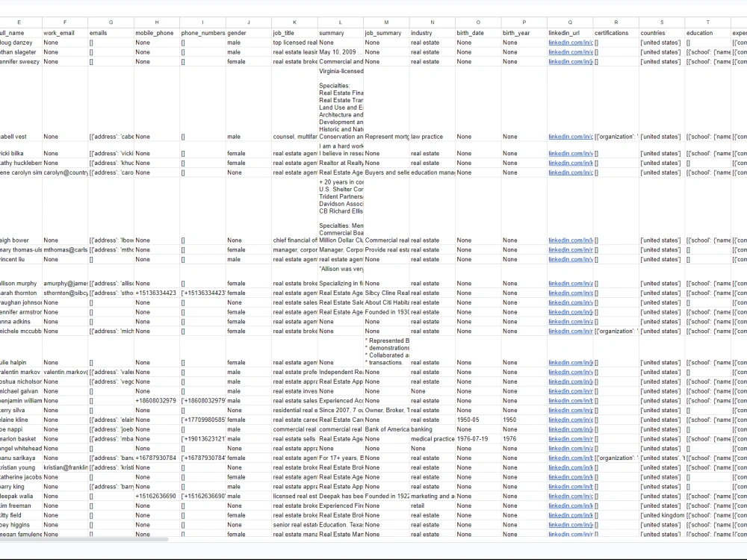Select column header N
This screenshot has width=747, height=560.
click(432, 22)
